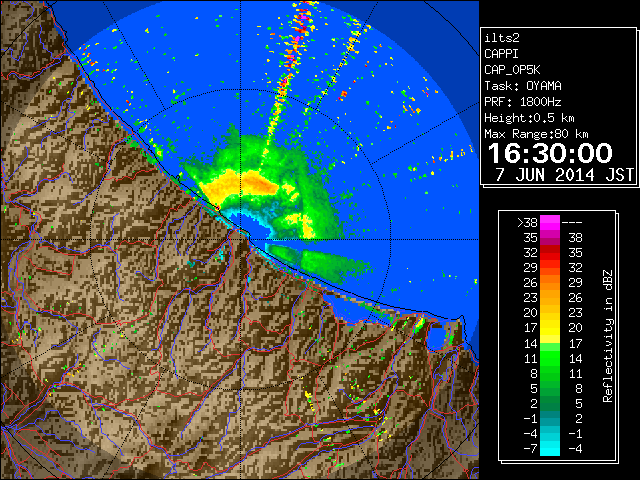Select the Height:0.5 km line
The width and height of the screenshot is (640, 480).
(529, 118)
